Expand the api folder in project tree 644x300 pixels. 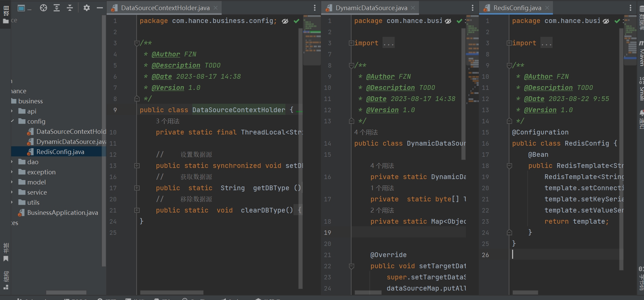pyautogui.click(x=12, y=111)
